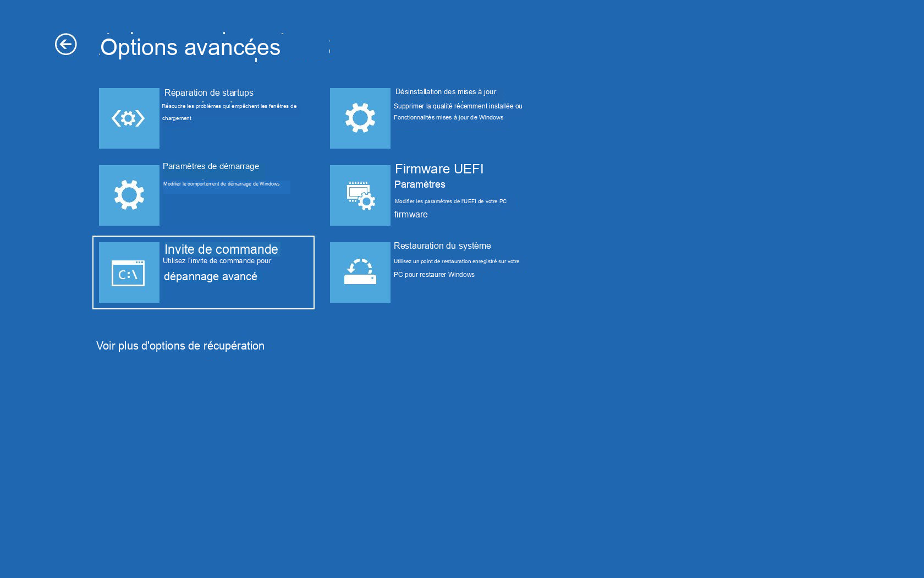The height and width of the screenshot is (578, 924).
Task: Open the Réparation de startups title
Action: 208,92
